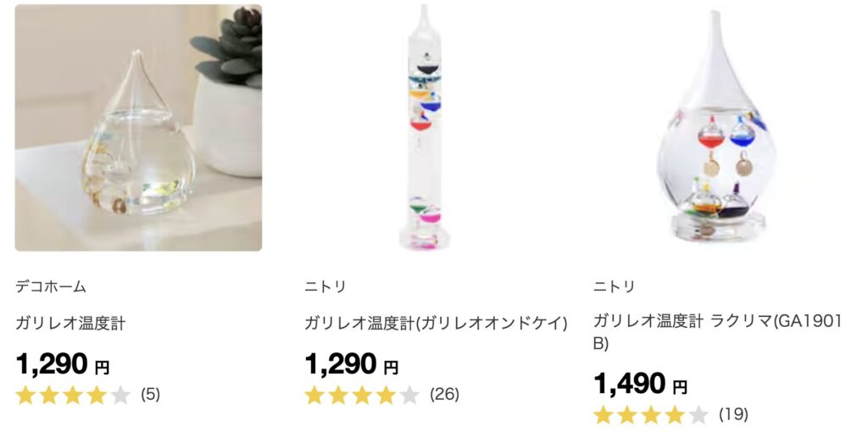
Task: Open the ガリレオ温度計 product title by デコホーム
Action: (x=71, y=324)
